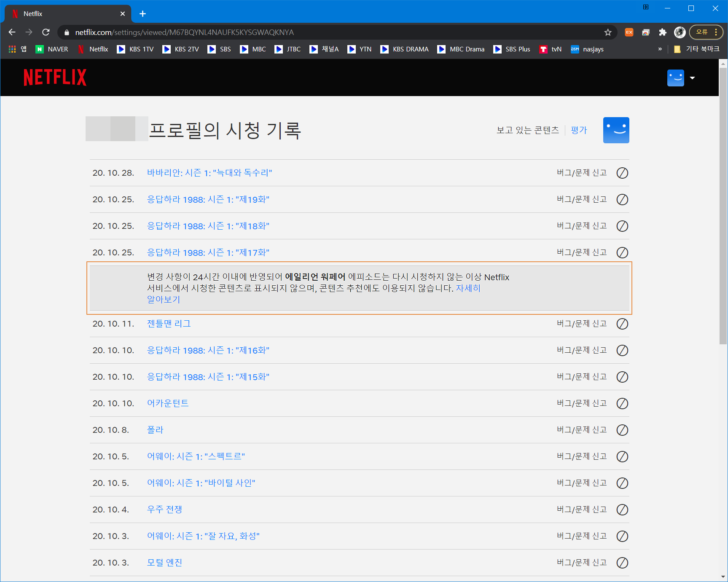Open 응답하라 1988 제18화 link

208,226
